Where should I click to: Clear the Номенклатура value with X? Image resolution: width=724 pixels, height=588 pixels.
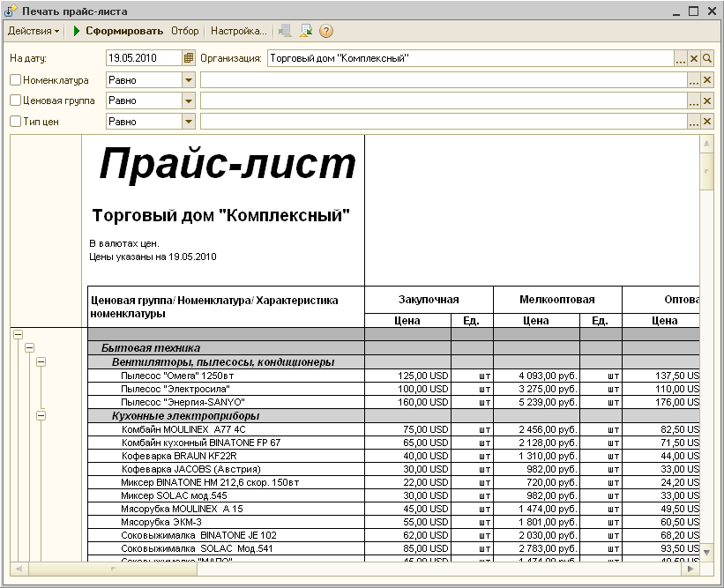[707, 80]
